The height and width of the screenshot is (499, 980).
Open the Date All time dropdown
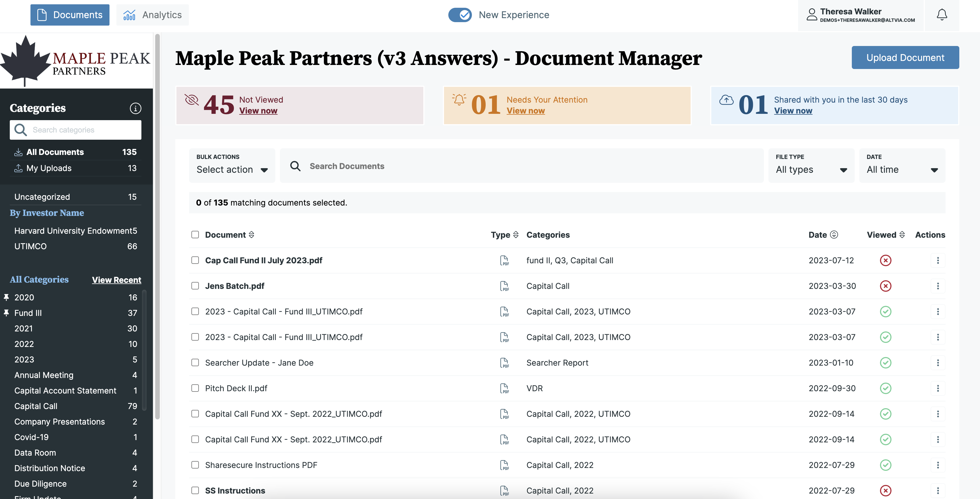[902, 166]
